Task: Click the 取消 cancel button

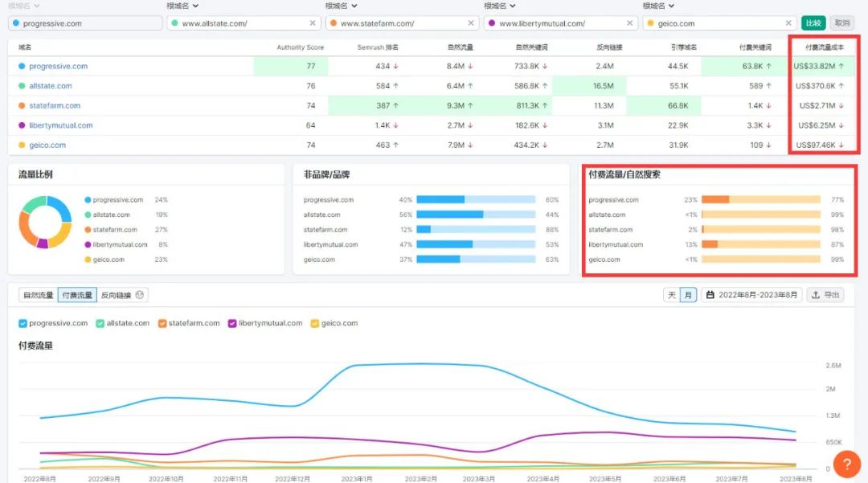Action: click(x=842, y=23)
